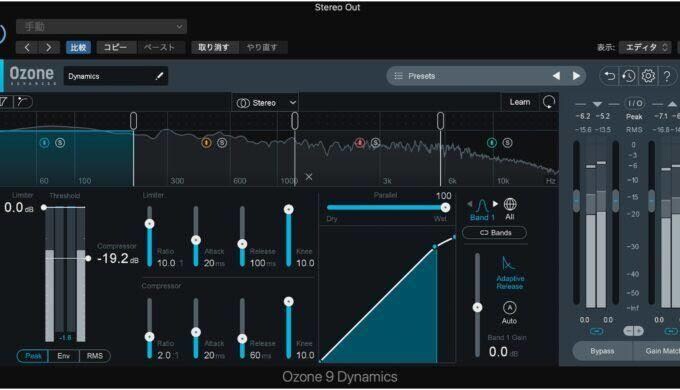Screen dimensions: 680x390
Task: Click the mono/stereo sum icon under meters
Action: (x=633, y=331)
